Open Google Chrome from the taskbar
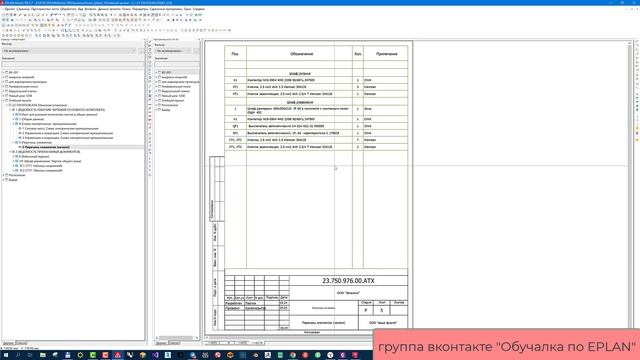This screenshot has width=640, height=360. pyautogui.click(x=292, y=355)
